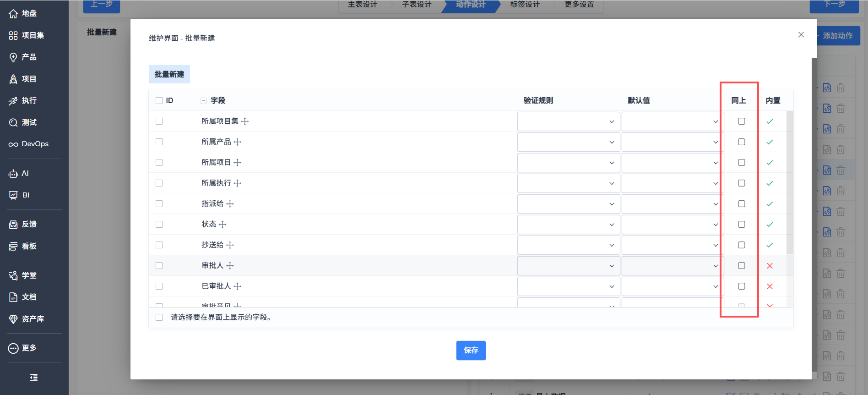This screenshot has width=868, height=395.
Task: Switch to the 主表设计 step tab
Action: tap(363, 5)
